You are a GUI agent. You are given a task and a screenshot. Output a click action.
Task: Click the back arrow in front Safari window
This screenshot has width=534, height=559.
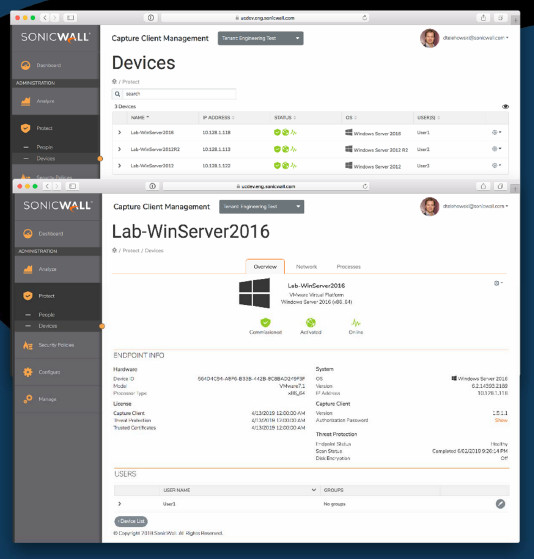click(x=47, y=186)
